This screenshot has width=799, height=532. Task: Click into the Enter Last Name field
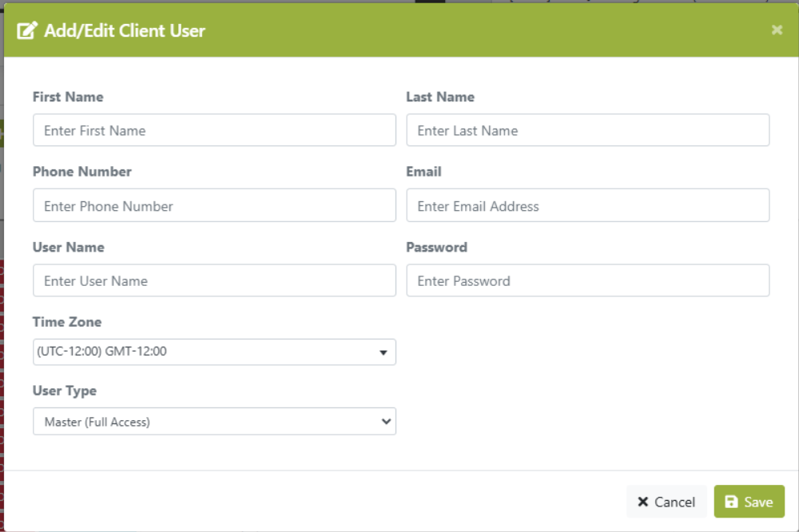[x=587, y=130]
